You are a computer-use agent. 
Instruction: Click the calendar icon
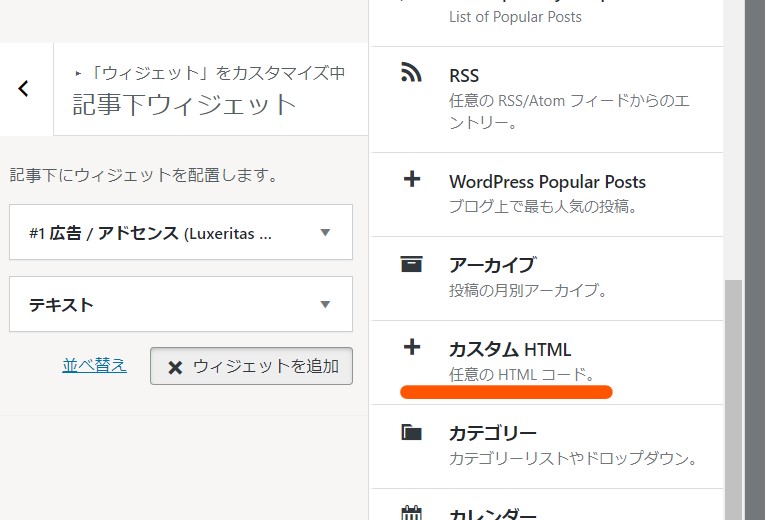coord(411,513)
